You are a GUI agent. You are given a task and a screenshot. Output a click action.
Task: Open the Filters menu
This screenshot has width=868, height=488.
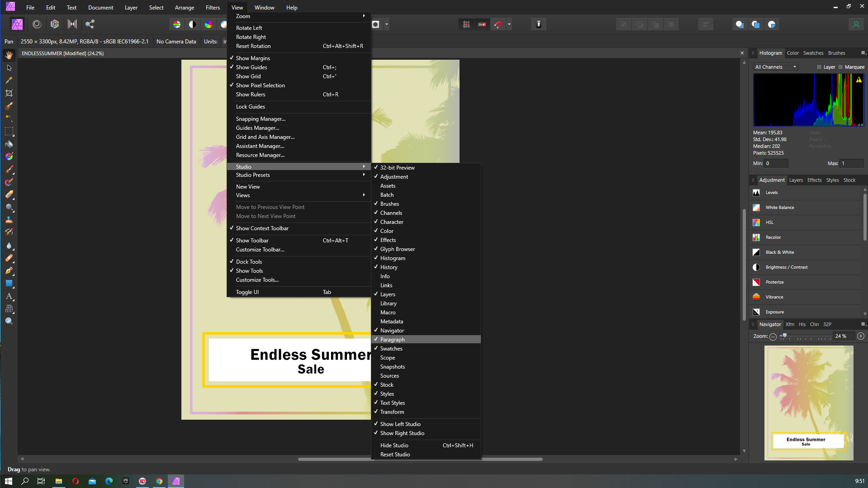point(213,7)
